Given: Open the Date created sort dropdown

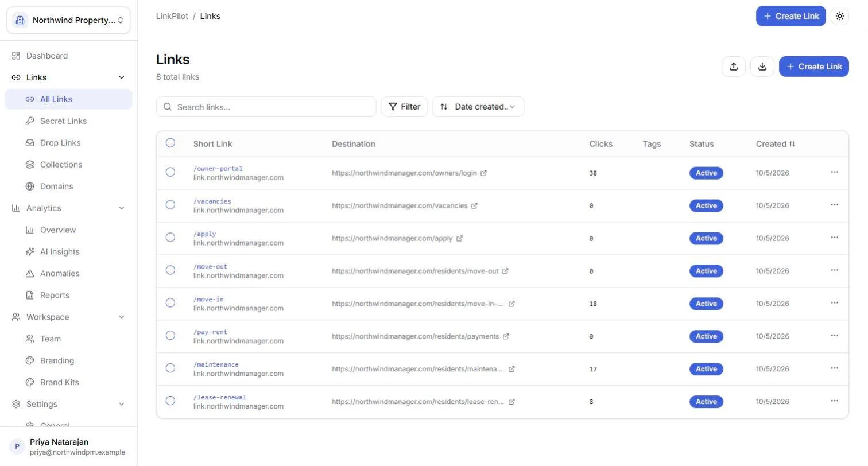Looking at the screenshot, I should 478,107.
